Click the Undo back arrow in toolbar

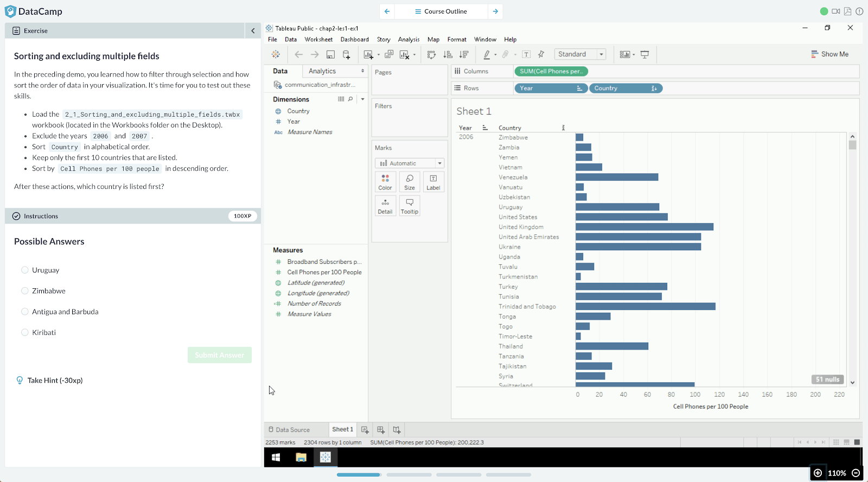[x=298, y=54]
